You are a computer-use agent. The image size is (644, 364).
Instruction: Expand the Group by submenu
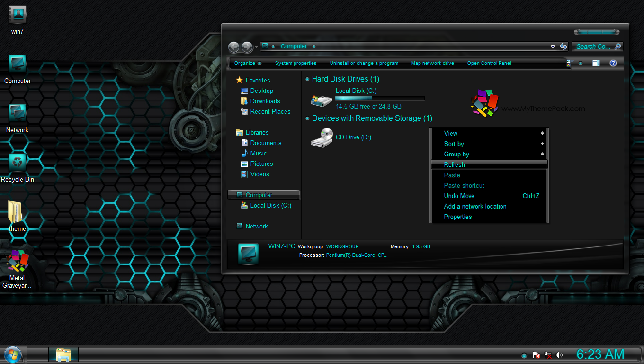489,154
